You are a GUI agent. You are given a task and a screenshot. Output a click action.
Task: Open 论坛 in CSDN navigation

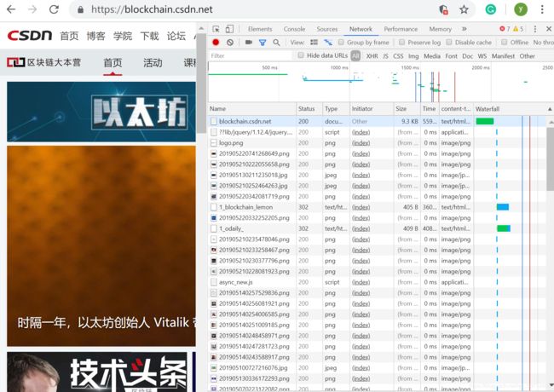176,36
